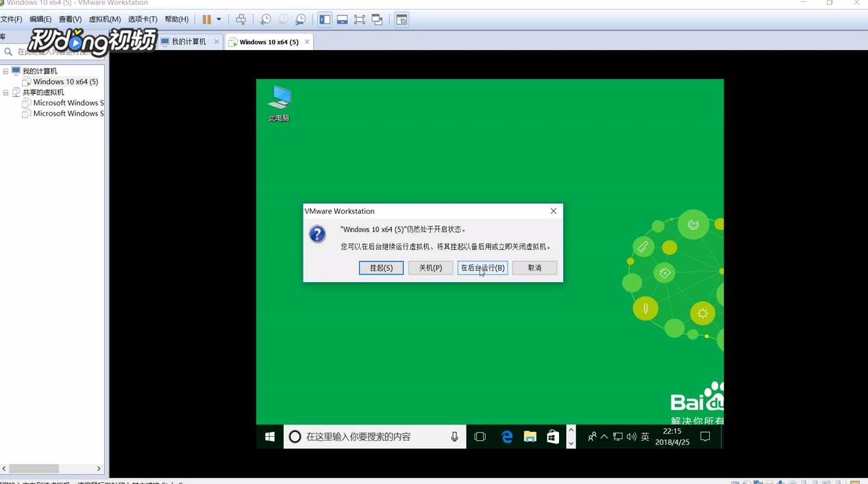The image size is (868, 484).
Task: Open the Microsoft Edge taskbar icon
Action: (506, 436)
